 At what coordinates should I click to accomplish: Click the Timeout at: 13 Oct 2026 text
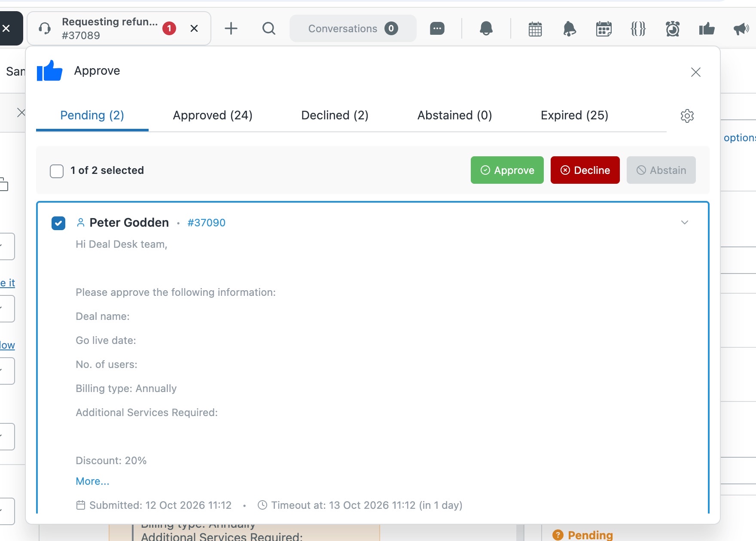[367, 505]
